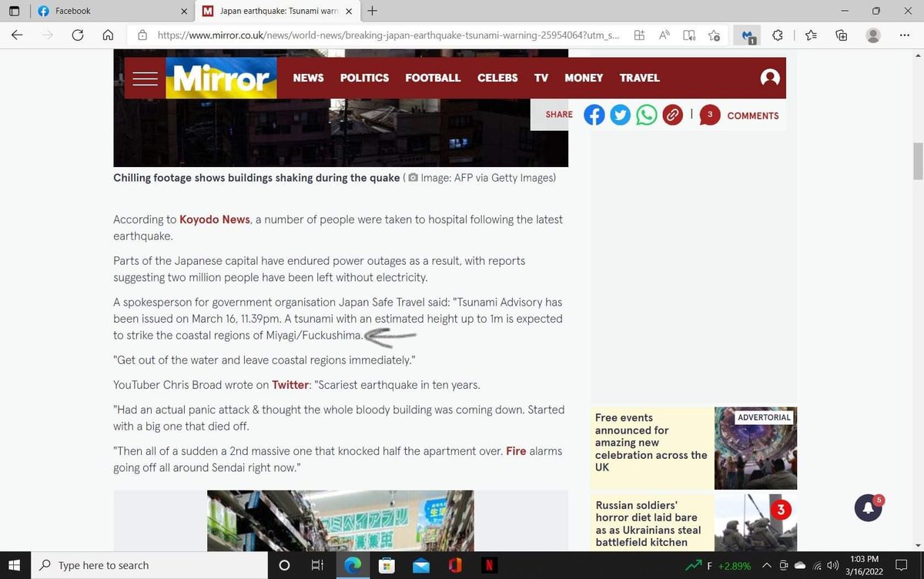Close the Facebook tab

click(183, 12)
